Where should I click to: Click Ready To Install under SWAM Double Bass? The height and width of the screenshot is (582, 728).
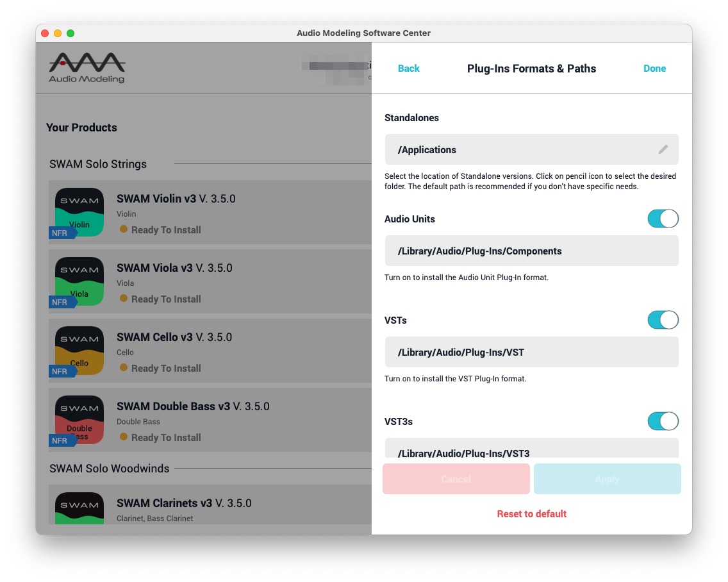[x=166, y=438]
